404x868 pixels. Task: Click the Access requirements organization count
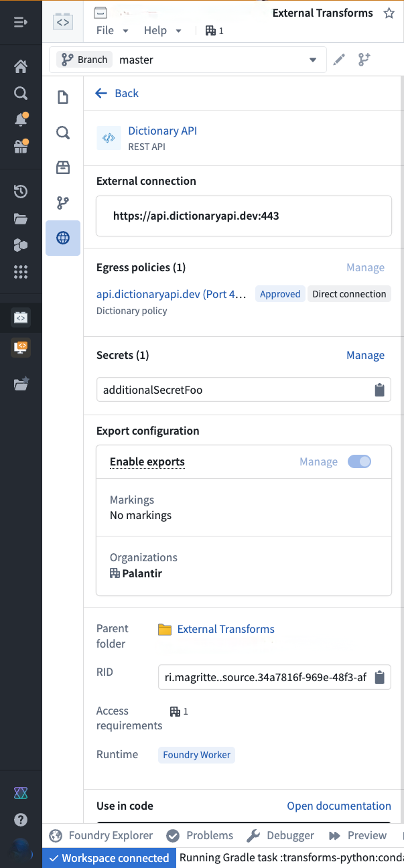coord(179,711)
